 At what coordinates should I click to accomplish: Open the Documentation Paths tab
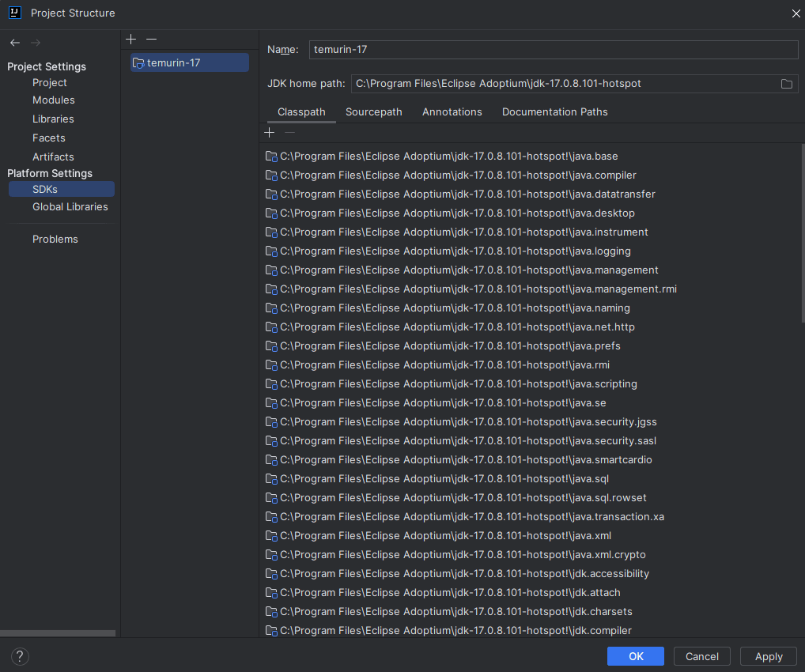click(554, 112)
